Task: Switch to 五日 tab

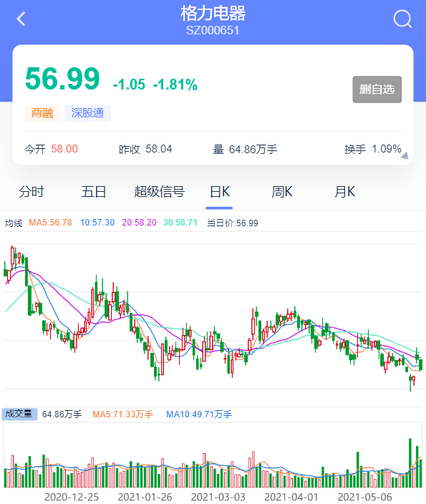Action: 94,192
